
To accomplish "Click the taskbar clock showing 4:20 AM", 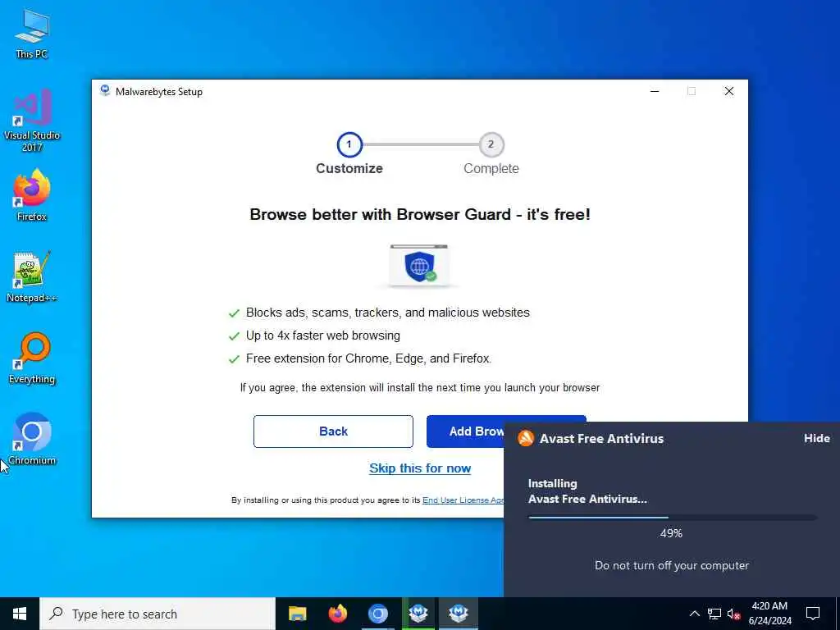I will tap(769, 614).
